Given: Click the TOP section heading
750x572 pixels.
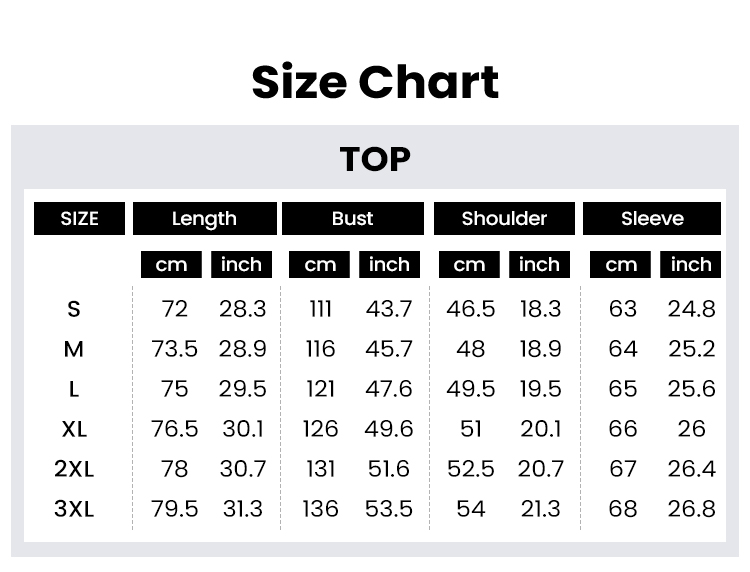Looking at the screenshot, I should point(375,159).
